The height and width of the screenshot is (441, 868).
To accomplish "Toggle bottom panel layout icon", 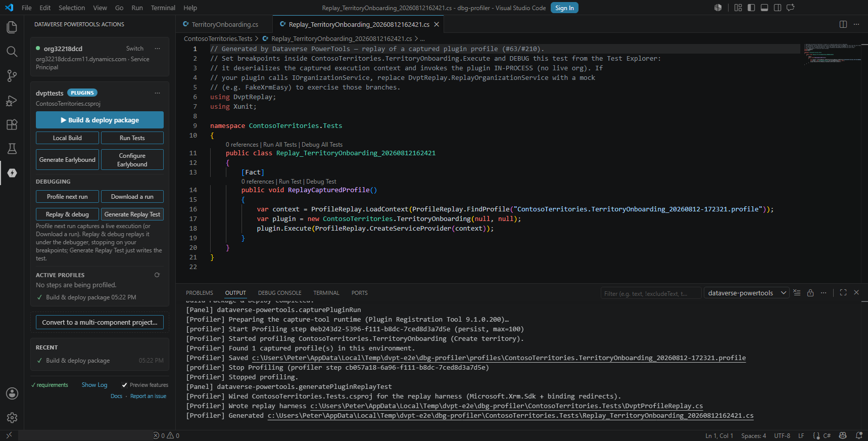I will [764, 8].
